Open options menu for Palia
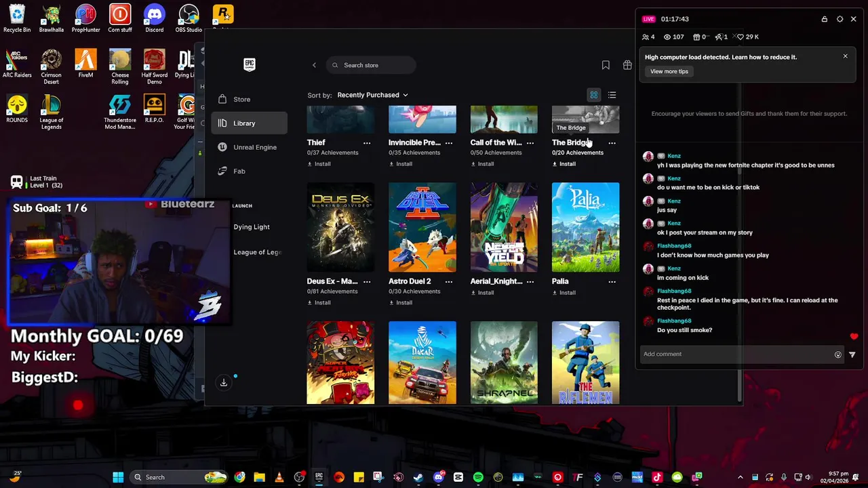The width and height of the screenshot is (868, 488). (612, 281)
